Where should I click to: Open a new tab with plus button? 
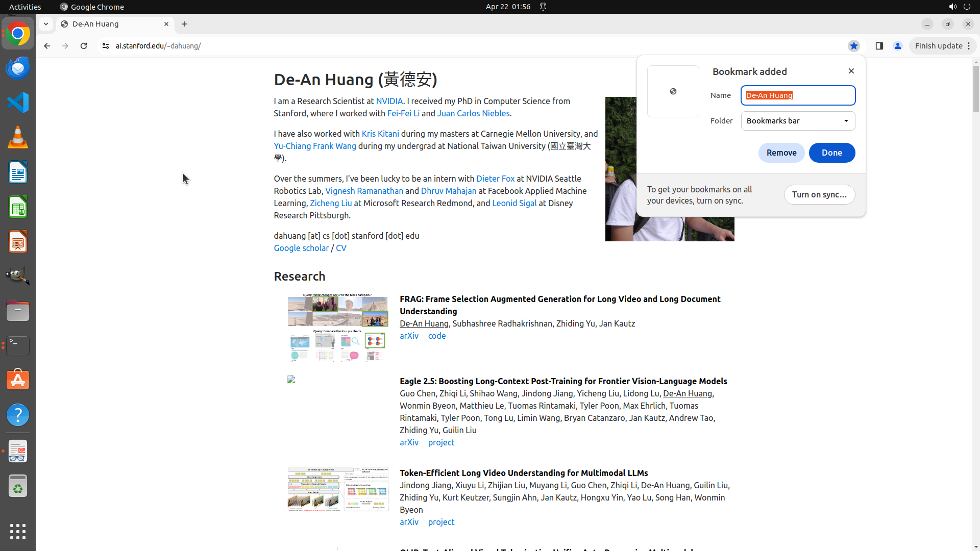[185, 24]
